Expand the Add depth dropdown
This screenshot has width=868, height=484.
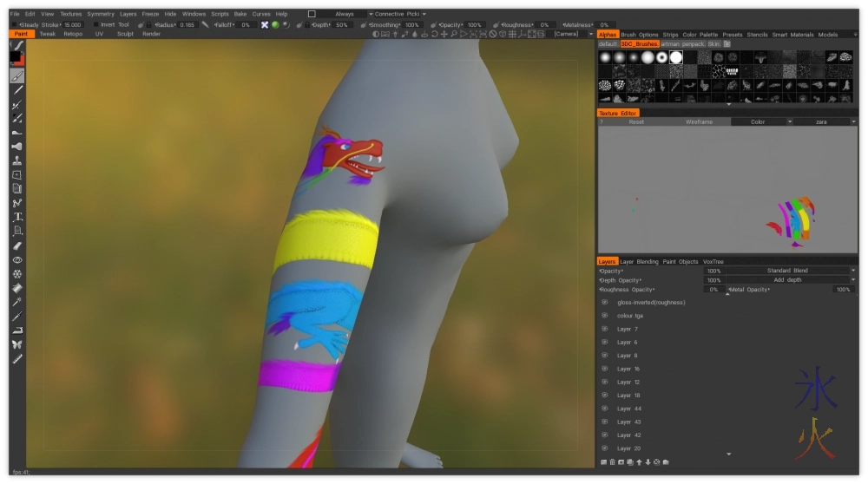tap(788, 280)
